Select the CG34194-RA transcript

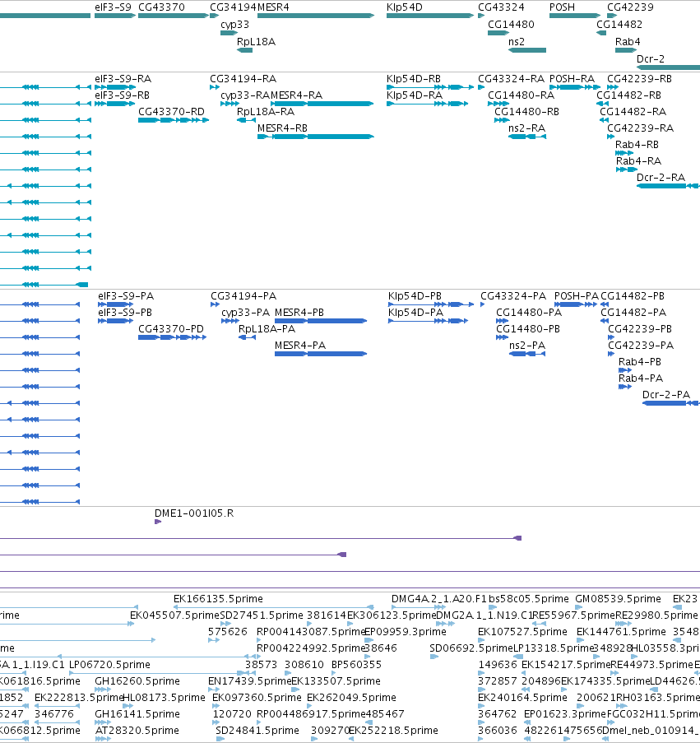pos(215,87)
